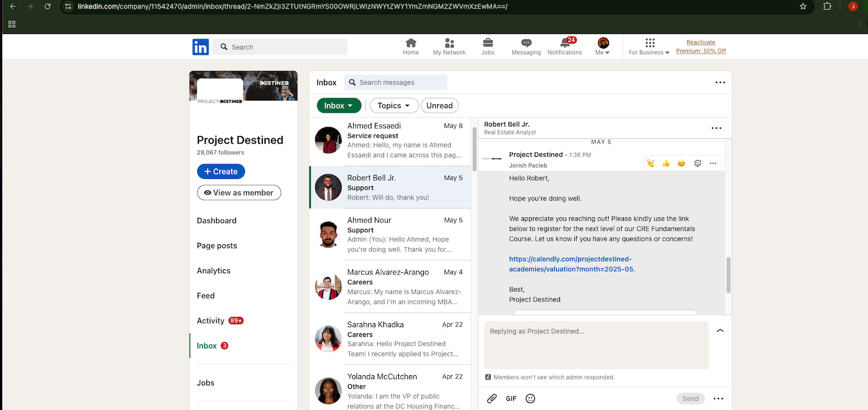
Task: Reload the page in browser
Action: point(47,6)
